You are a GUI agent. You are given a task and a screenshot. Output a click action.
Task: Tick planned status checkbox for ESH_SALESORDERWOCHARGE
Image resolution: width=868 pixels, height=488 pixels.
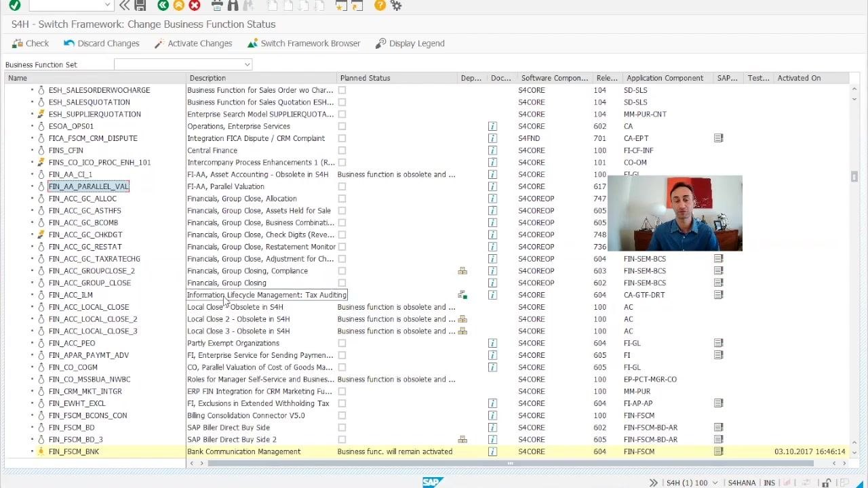tap(342, 90)
